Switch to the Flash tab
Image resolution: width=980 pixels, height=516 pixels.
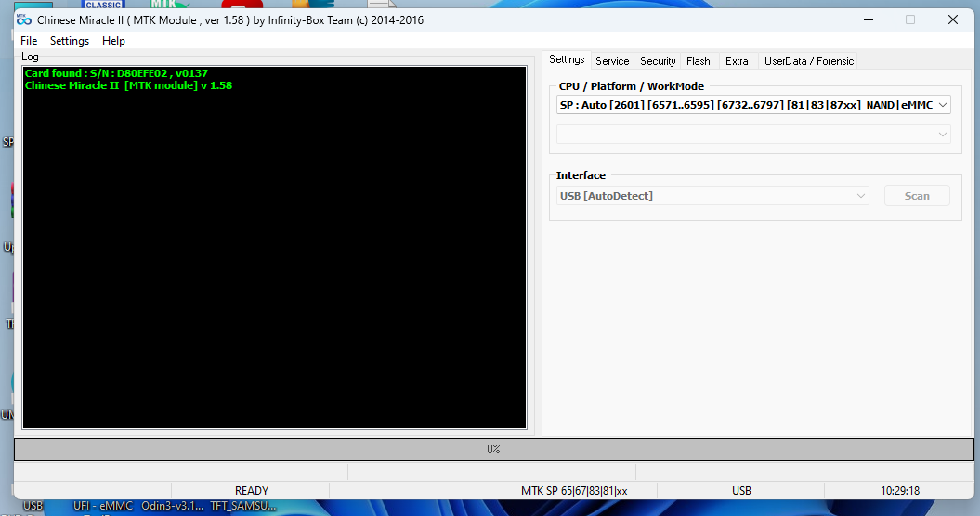[x=699, y=61]
